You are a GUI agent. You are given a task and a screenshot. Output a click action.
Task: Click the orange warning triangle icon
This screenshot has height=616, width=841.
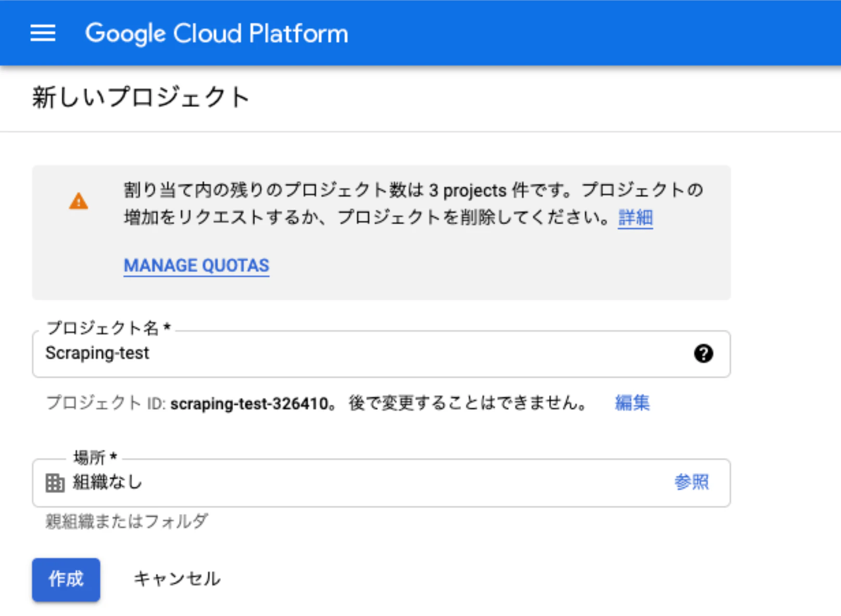tap(79, 201)
